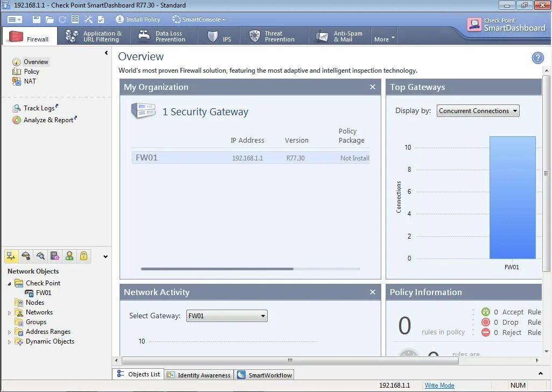The width and height of the screenshot is (552, 392).
Task: Click the refresh arrow toolbar icon
Action: click(62, 19)
